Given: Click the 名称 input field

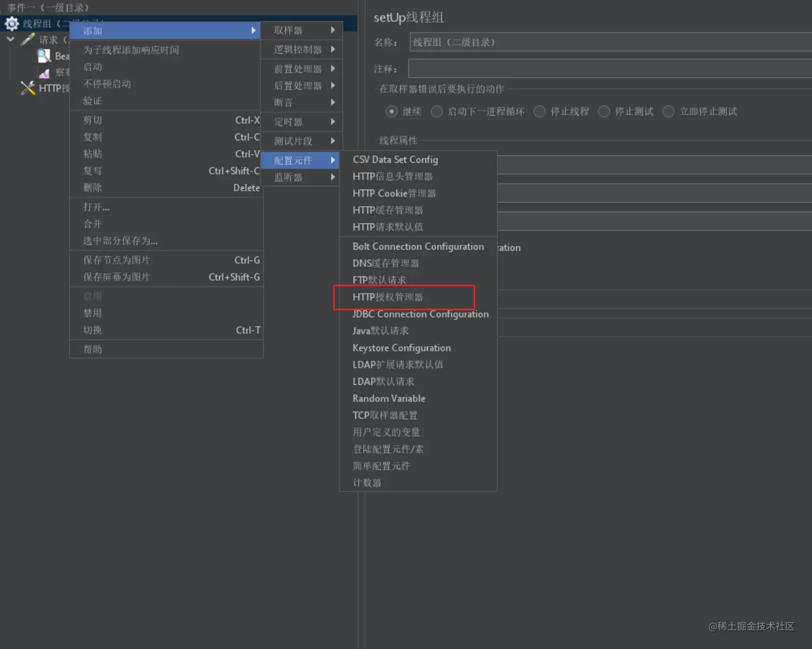Looking at the screenshot, I should click(x=611, y=42).
